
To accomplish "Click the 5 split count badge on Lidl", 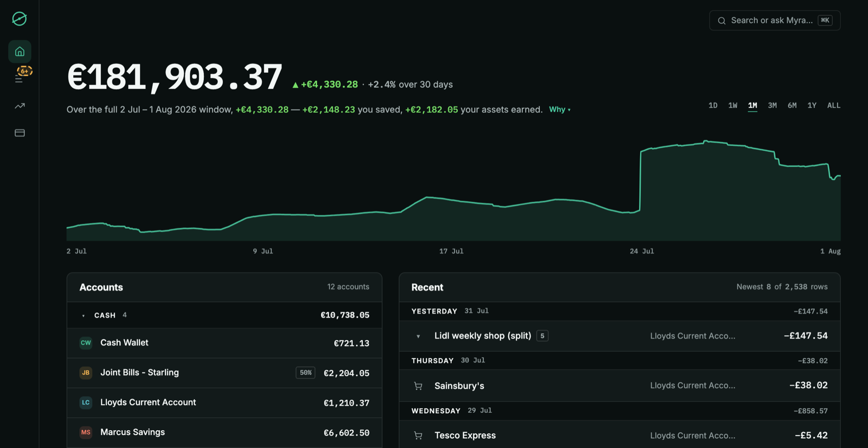I will point(542,336).
